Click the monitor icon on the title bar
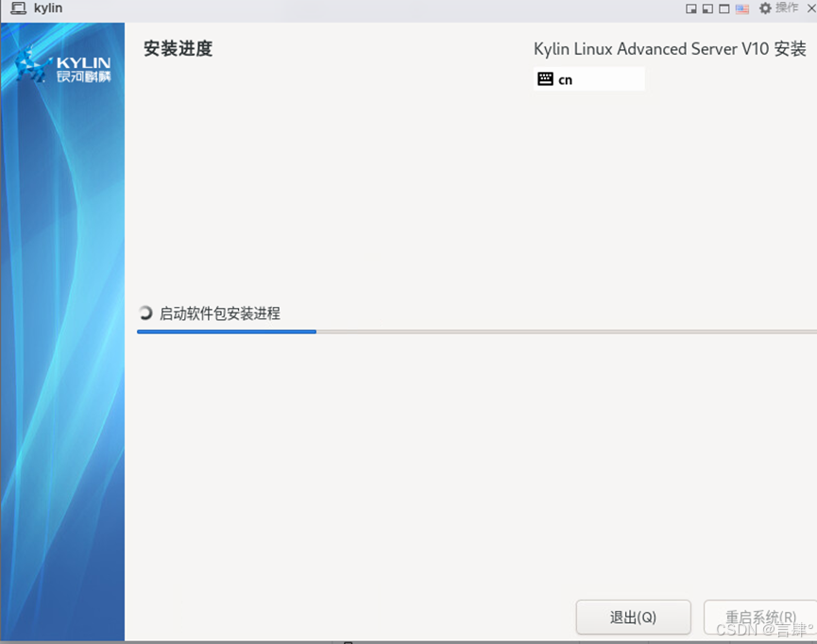Screen dimensions: 817x644 [19, 8]
